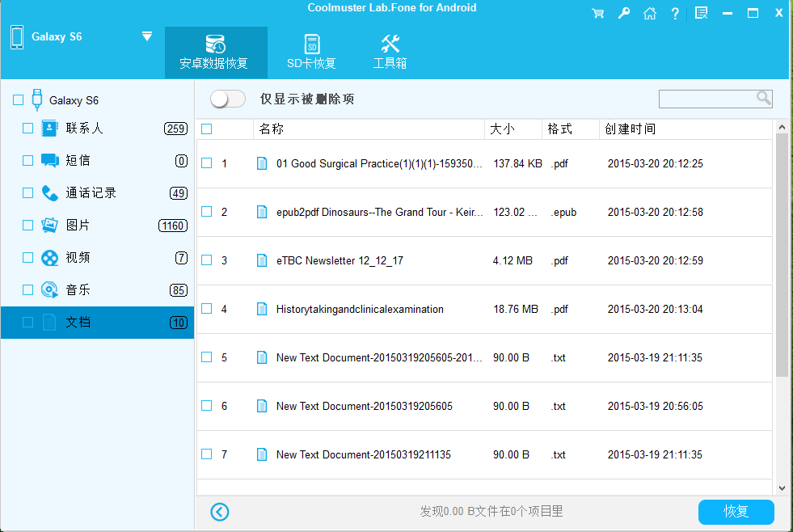Click the USB device icon beside Galaxy S6
The image size is (793, 532).
pyautogui.click(x=37, y=99)
